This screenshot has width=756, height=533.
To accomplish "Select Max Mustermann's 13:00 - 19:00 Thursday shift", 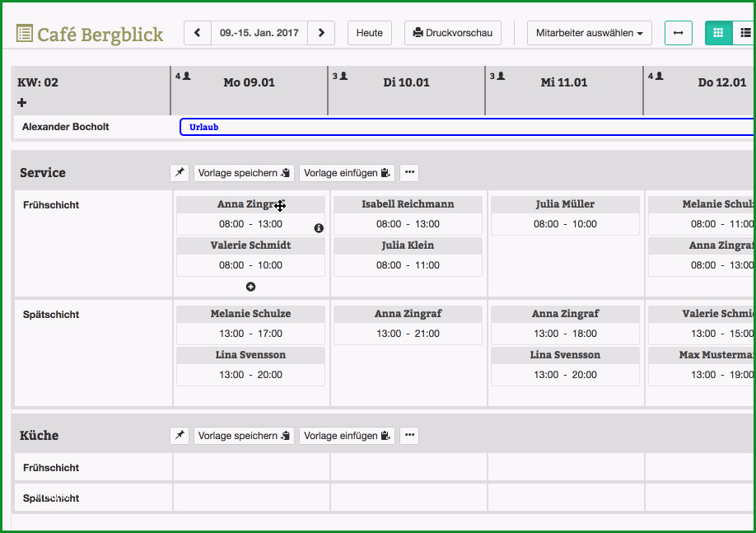I will (x=702, y=366).
